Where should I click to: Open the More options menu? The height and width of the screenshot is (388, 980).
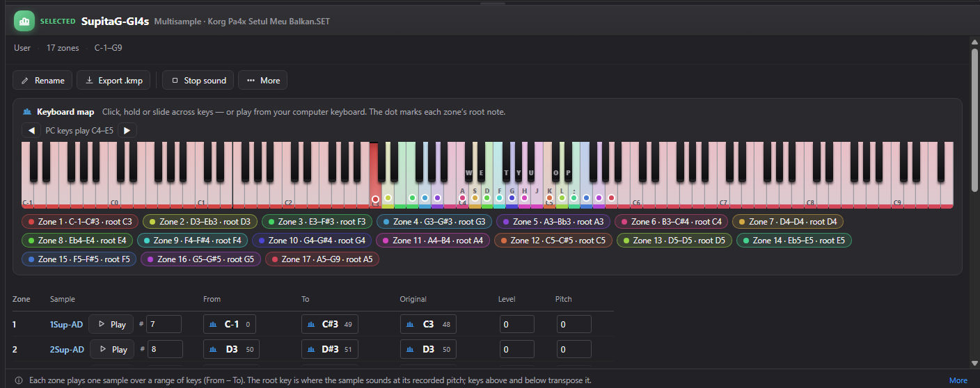coord(262,80)
